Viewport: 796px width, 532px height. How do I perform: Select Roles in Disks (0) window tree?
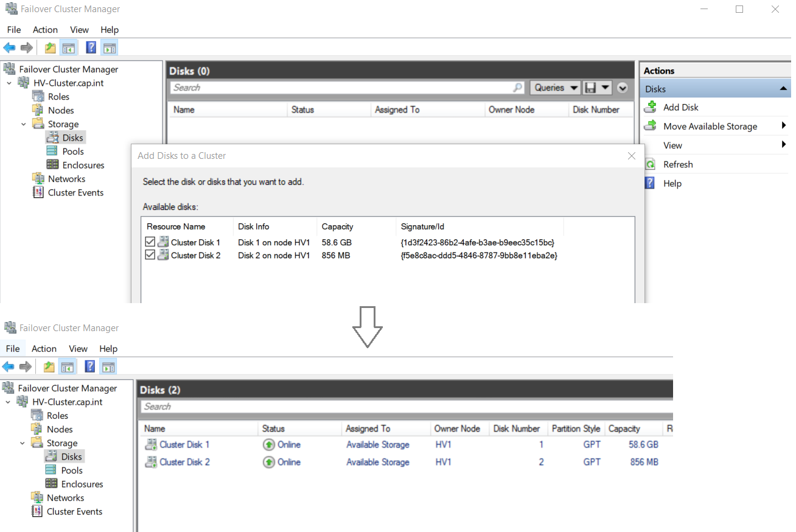click(58, 97)
